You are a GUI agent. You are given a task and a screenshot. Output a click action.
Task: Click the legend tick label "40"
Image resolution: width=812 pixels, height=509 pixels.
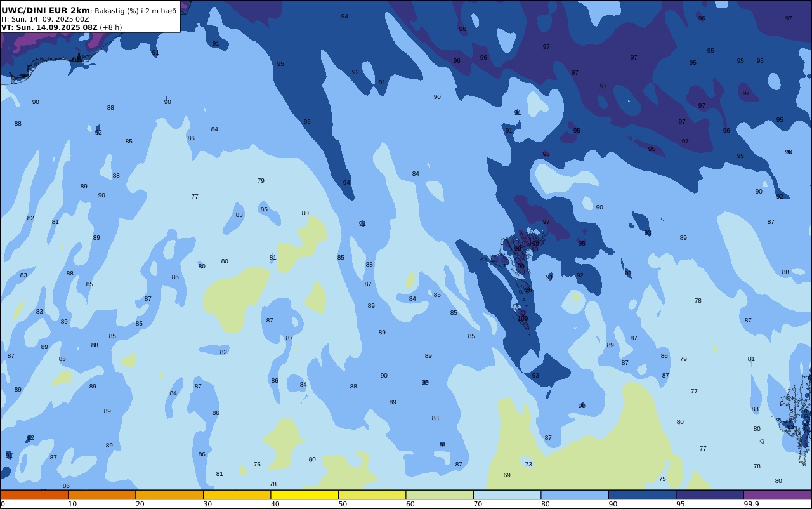[275, 504]
